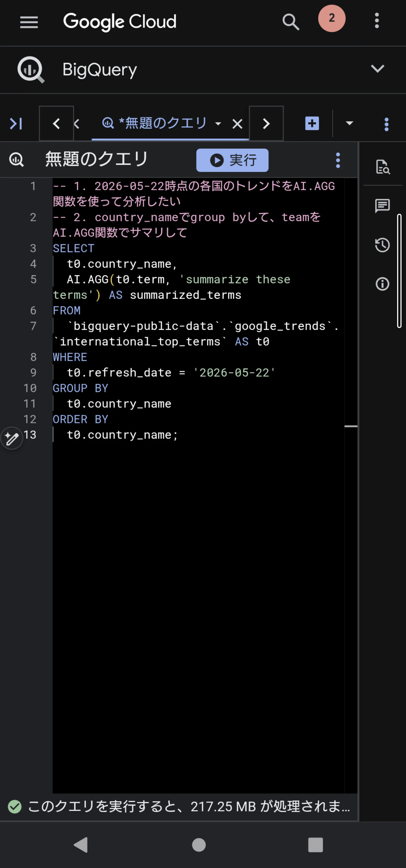The height and width of the screenshot is (868, 406).
Task: Open the new-tab options dropdown caret
Action: pos(349,123)
